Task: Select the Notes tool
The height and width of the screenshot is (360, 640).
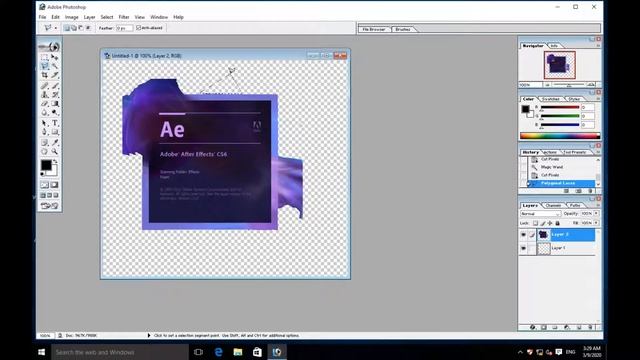Action: point(44,142)
